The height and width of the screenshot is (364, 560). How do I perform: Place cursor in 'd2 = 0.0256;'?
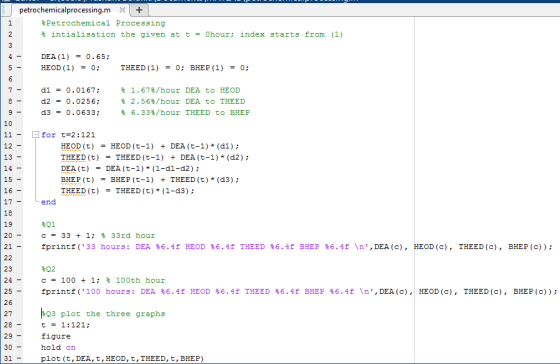pos(70,101)
